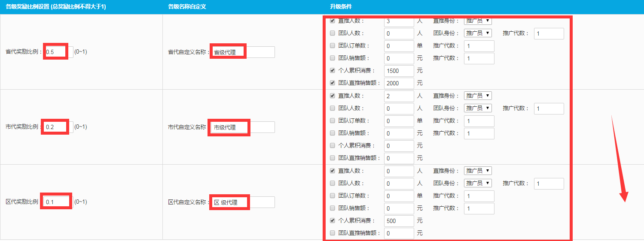This screenshot has height=241, width=644.
Task: Uncheck 直推人数 checkbox in 省代 section
Action: click(333, 21)
